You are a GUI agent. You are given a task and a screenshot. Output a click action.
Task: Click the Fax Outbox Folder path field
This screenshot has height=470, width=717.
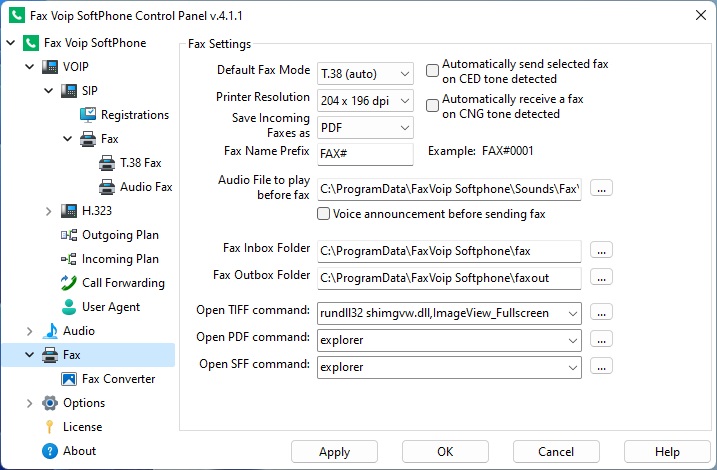[449, 278]
